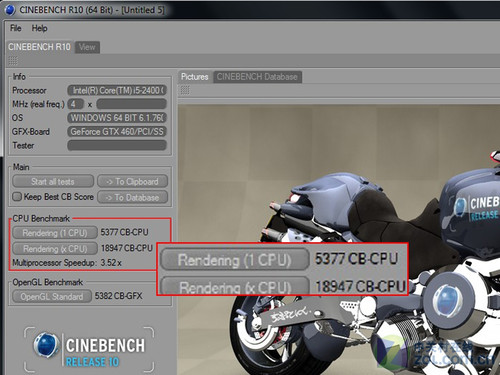Run Rendering (x CPU) benchmark
Screen dimensions: 500x375
coord(55,249)
